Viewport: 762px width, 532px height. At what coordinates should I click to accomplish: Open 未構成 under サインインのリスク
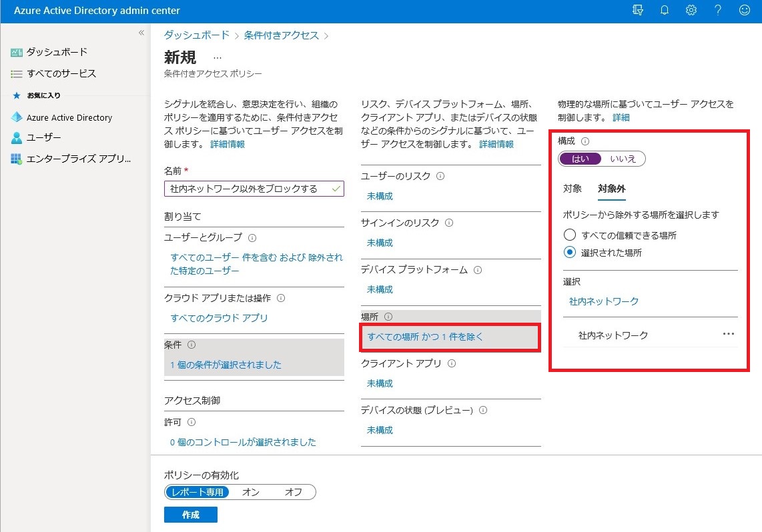tap(380, 243)
